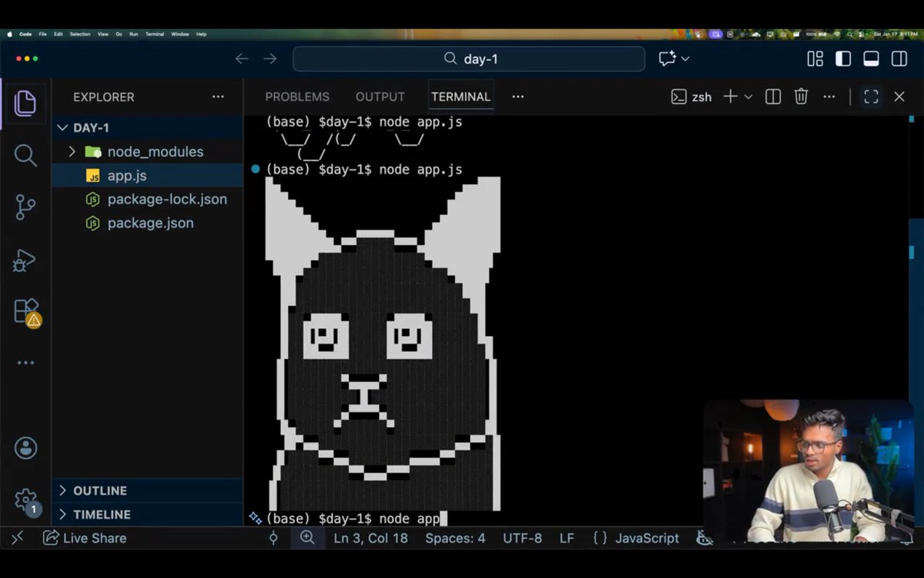This screenshot has width=924, height=578.
Task: Switch to the PROBLEMS tab
Action: (297, 97)
